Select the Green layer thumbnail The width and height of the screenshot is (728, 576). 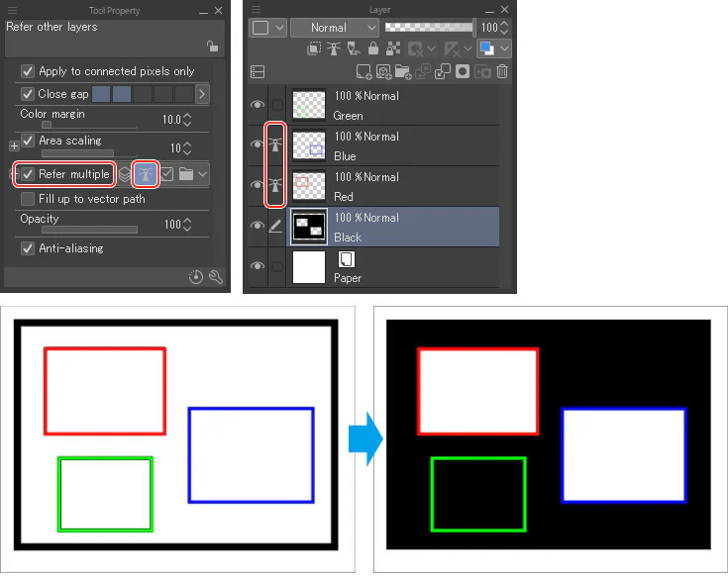309,105
